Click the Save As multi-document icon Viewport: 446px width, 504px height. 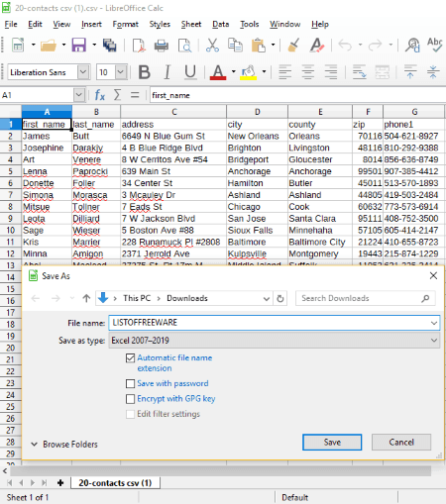[109, 45]
